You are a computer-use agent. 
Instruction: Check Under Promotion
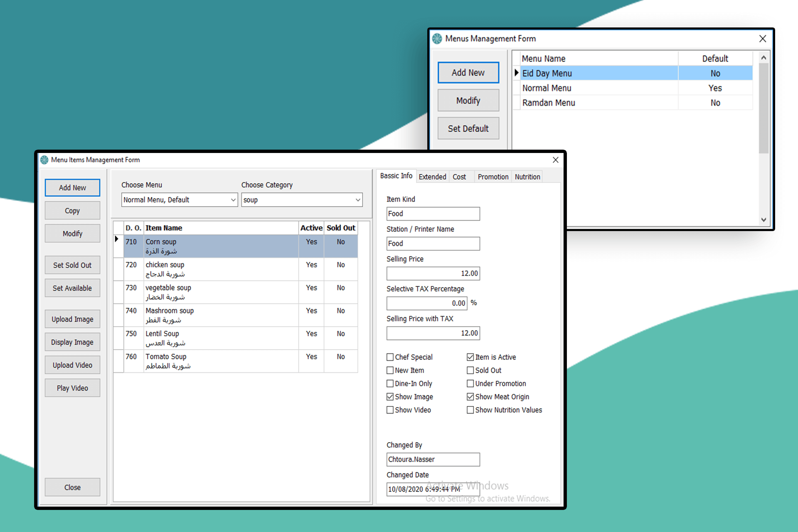point(470,383)
